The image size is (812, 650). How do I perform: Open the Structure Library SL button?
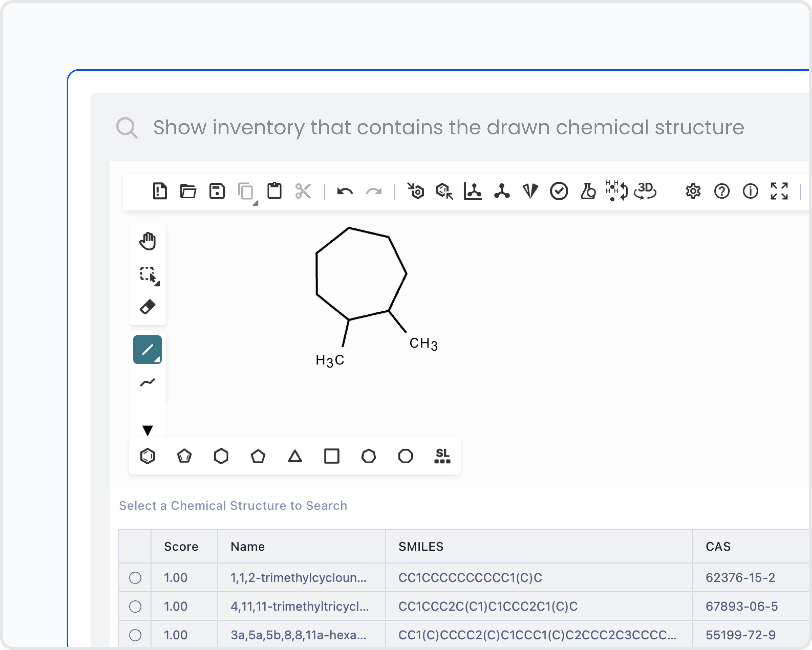[442, 456]
